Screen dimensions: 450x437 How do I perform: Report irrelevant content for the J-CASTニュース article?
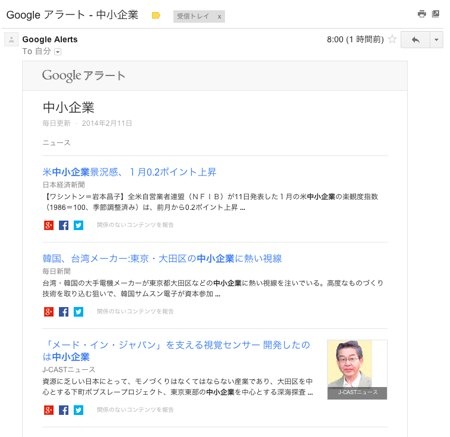point(135,410)
